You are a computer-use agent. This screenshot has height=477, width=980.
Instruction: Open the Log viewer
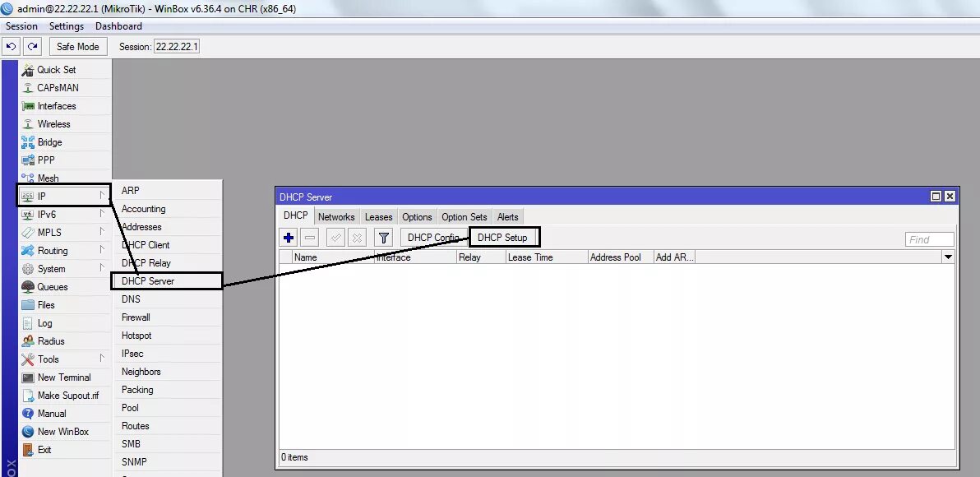pyautogui.click(x=44, y=323)
